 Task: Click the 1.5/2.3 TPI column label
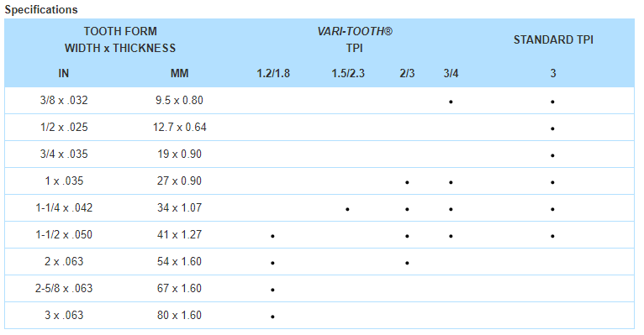(x=348, y=73)
